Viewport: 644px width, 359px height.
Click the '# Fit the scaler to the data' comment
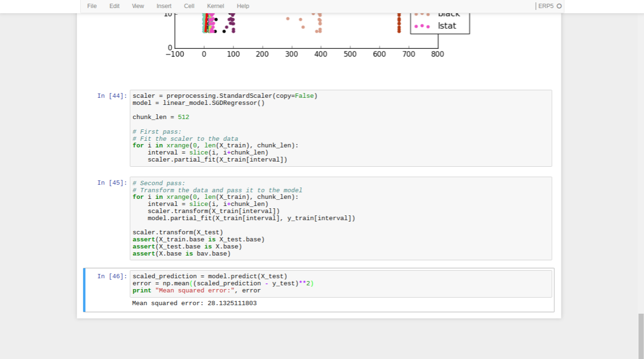[185, 139]
